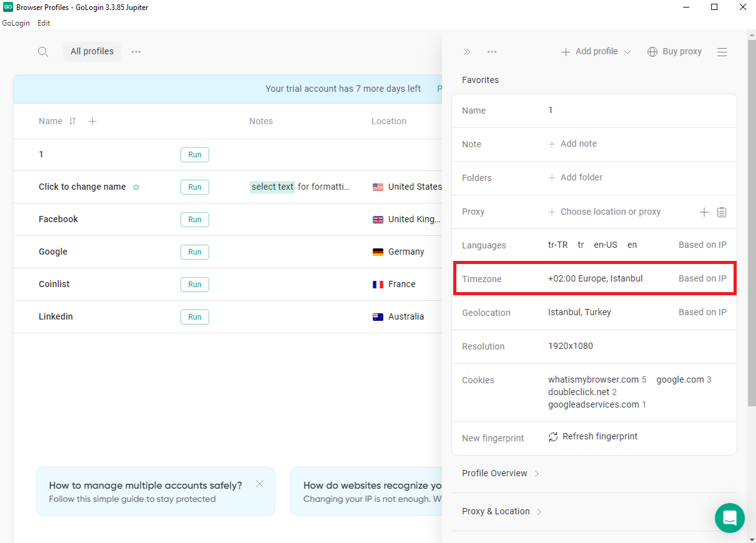Click the 1920x1080 resolution value
This screenshot has height=543, width=756.
(571, 346)
